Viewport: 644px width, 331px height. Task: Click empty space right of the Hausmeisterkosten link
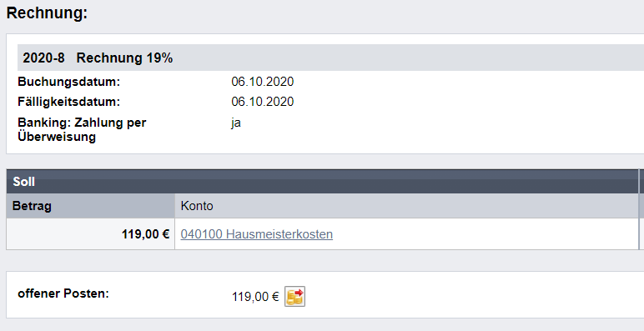tap(485, 234)
